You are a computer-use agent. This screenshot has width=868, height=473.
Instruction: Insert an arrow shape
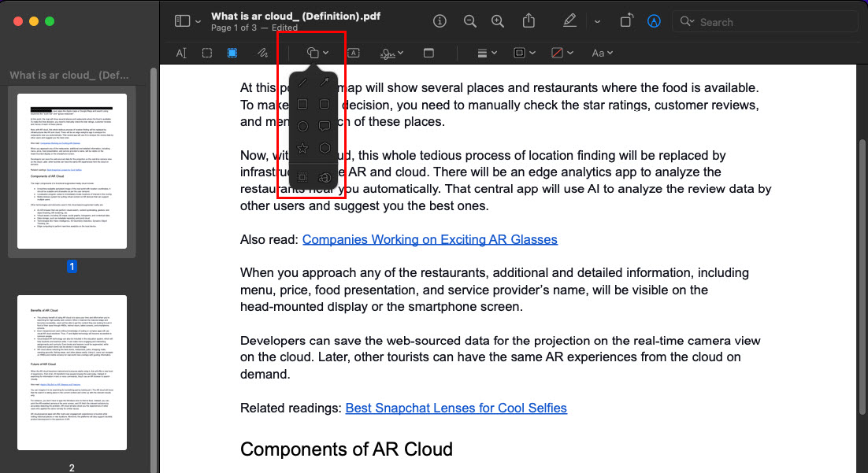(325, 82)
